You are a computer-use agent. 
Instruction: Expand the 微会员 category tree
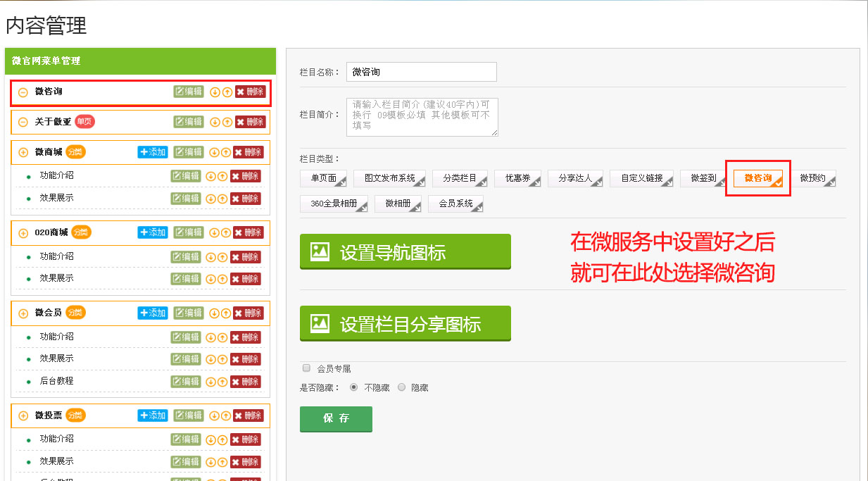pos(23,313)
